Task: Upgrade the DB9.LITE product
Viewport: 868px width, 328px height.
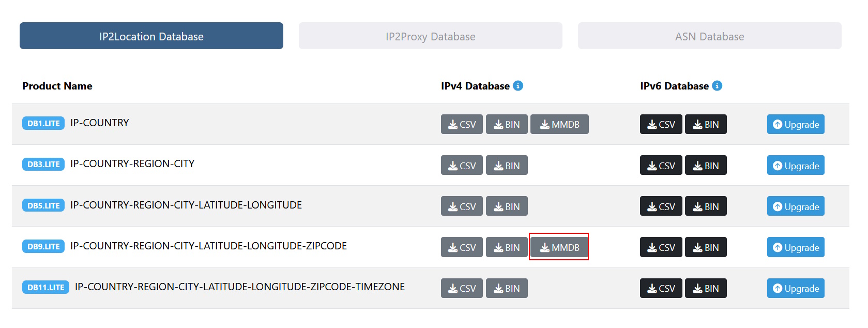Action: pos(796,247)
